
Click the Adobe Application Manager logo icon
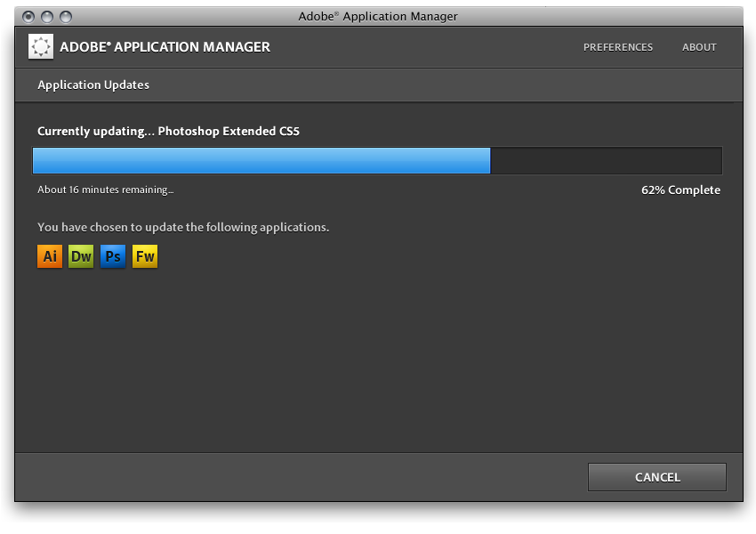[41, 47]
